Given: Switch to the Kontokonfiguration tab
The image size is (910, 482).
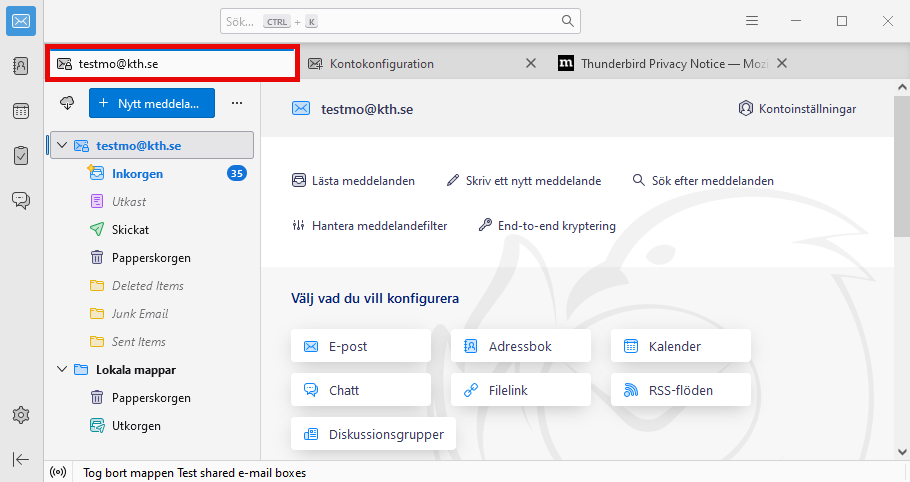Looking at the screenshot, I should 381,64.
